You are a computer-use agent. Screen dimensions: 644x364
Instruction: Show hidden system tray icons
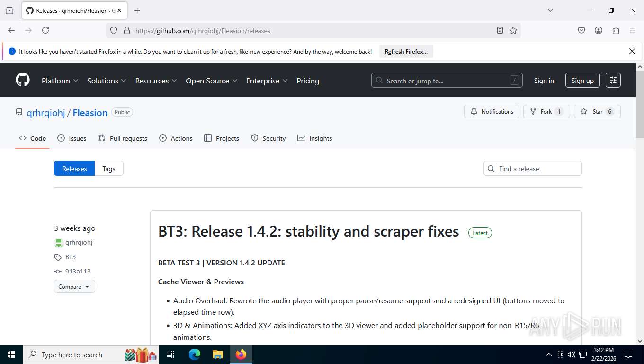pyautogui.click(x=549, y=355)
